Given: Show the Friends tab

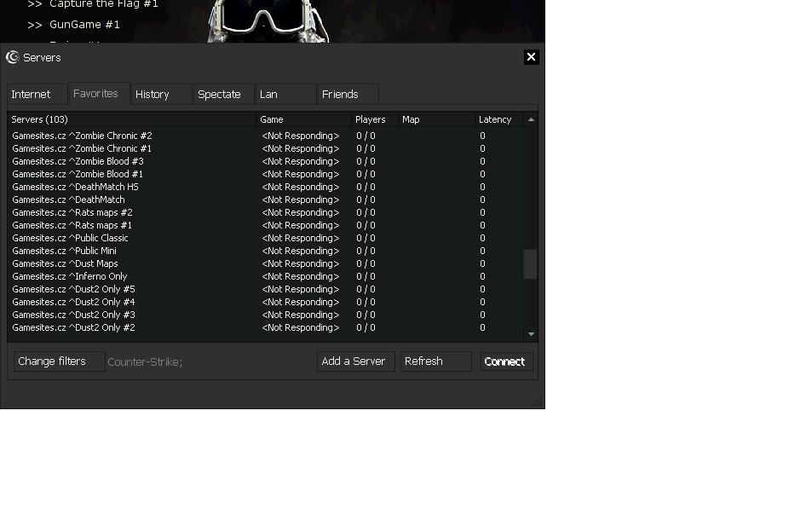Looking at the screenshot, I should [x=340, y=95].
